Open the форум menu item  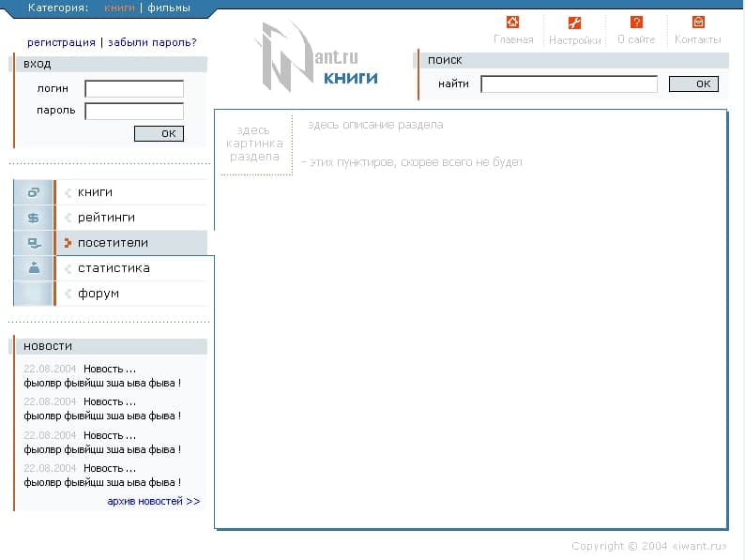point(98,294)
